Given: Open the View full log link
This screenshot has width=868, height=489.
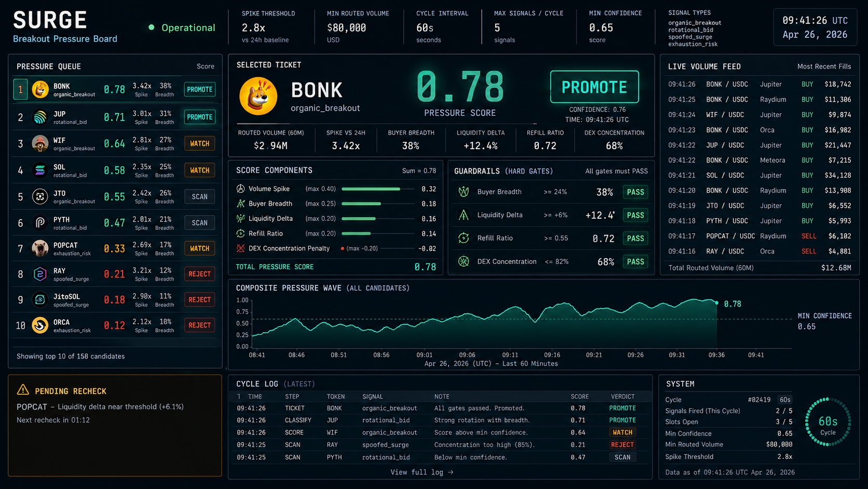Looking at the screenshot, I should pos(422,472).
